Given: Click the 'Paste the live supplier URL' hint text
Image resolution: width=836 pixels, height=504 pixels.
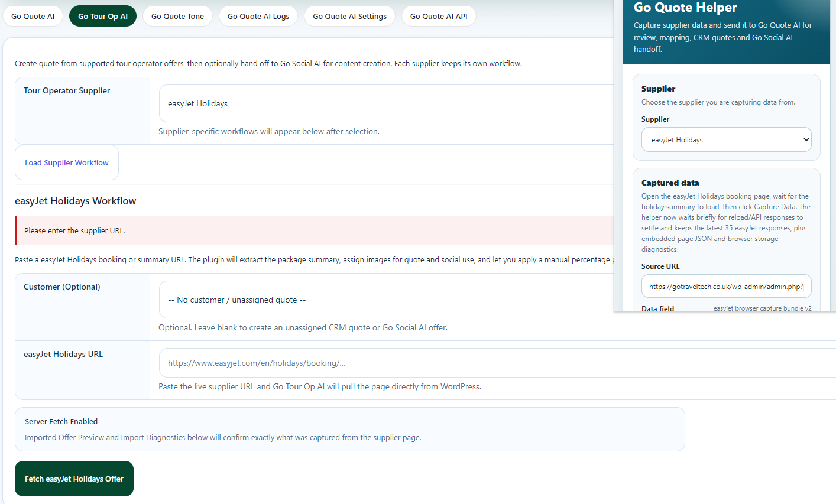Looking at the screenshot, I should click(x=320, y=386).
